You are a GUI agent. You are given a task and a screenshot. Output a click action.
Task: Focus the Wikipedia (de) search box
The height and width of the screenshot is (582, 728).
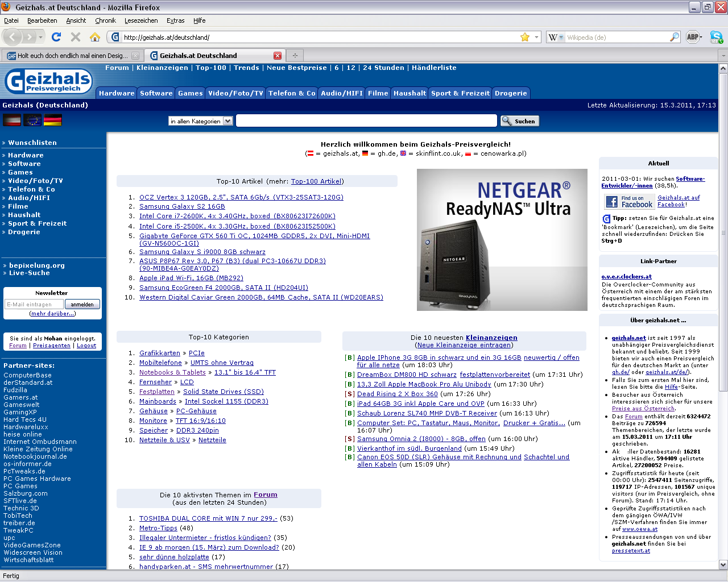coord(617,37)
